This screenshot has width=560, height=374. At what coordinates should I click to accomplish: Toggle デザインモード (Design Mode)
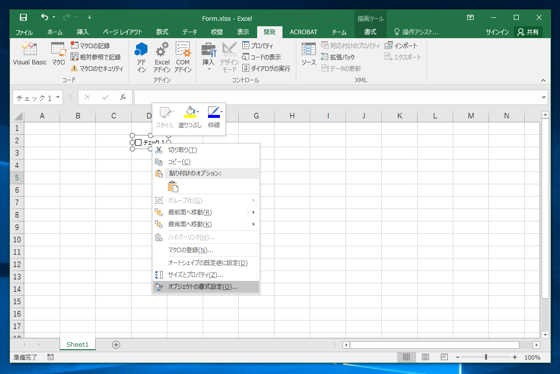pyautogui.click(x=229, y=56)
